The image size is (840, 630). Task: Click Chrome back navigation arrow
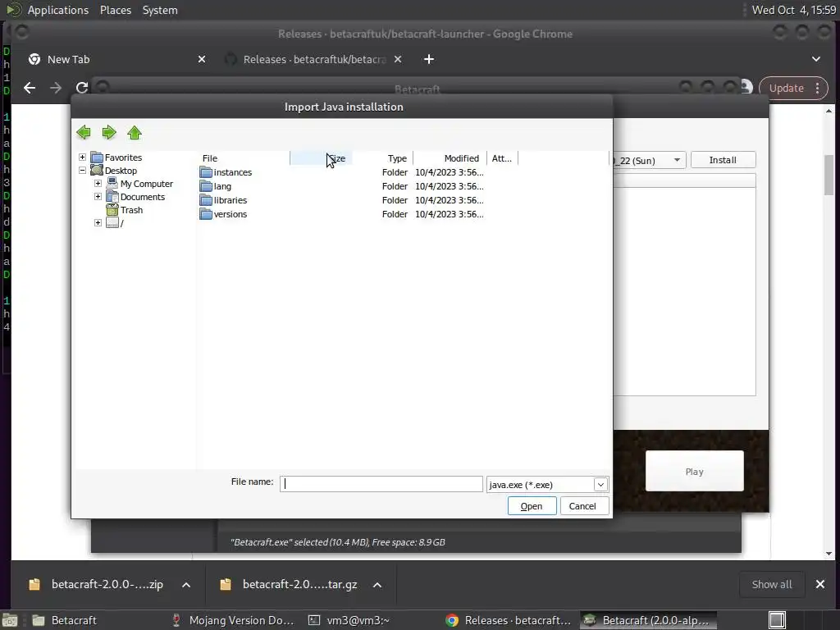point(30,88)
